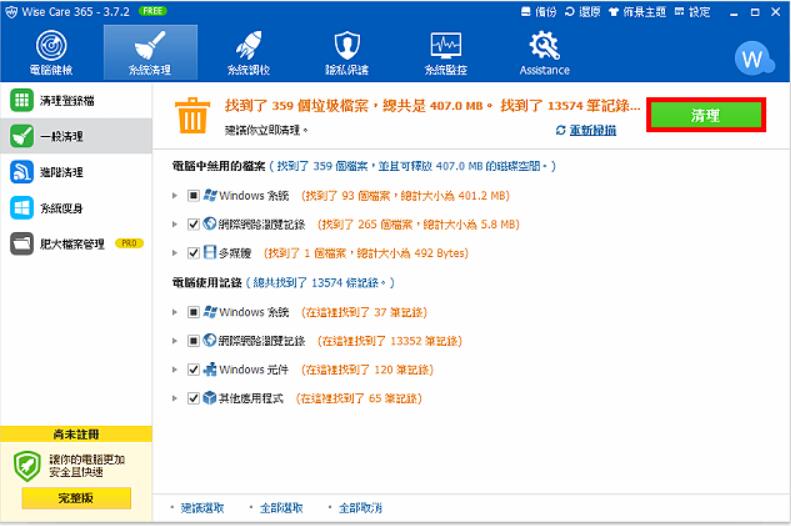791x526 pixels.
Task: Uncheck the 其他應用程式 checkbox
Action: click(x=193, y=398)
